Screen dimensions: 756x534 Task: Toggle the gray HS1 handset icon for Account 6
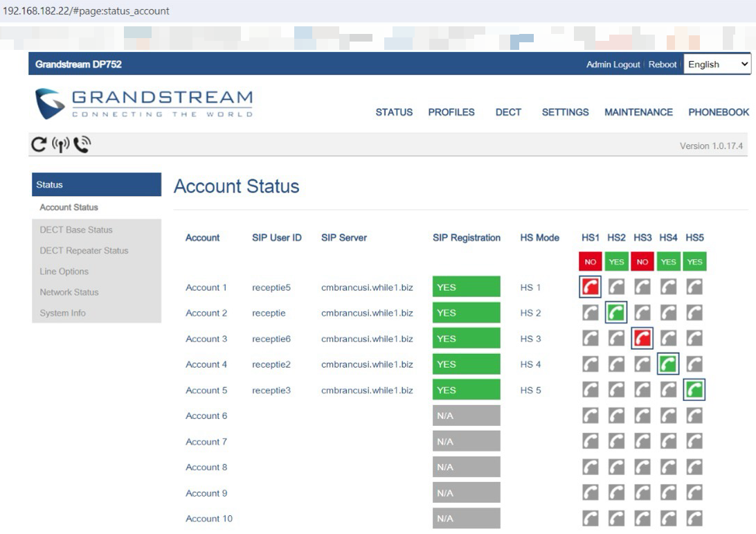(591, 416)
